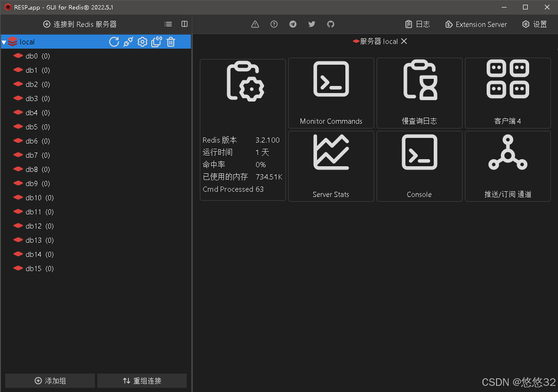558x392 pixels.
Task: Open Extension Server from the top bar
Action: tap(476, 24)
